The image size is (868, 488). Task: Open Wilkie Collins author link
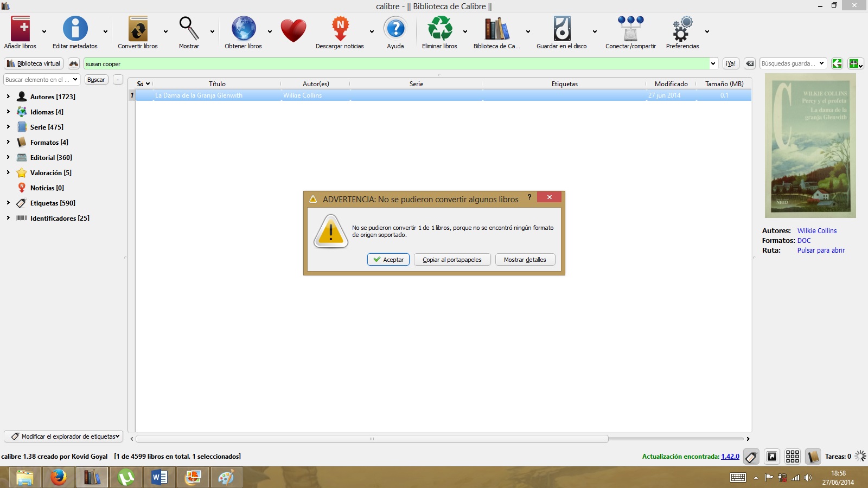point(817,230)
